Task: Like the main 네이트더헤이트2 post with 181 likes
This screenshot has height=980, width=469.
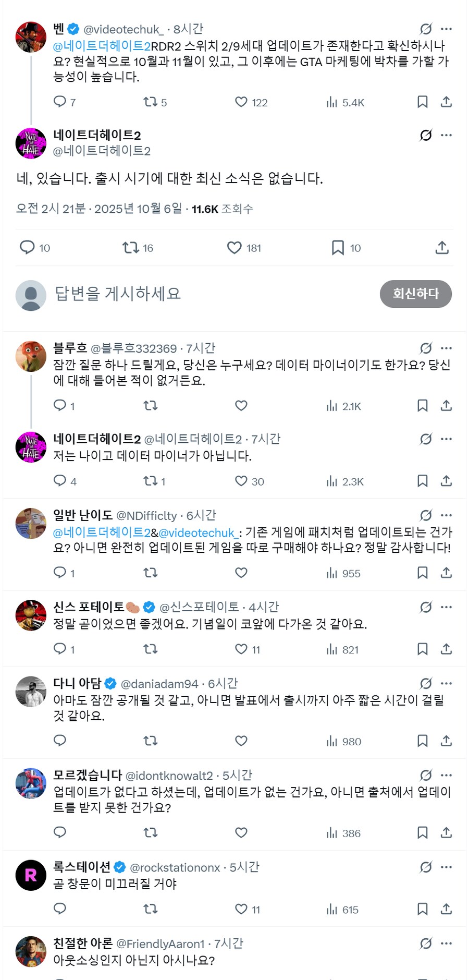Action: click(234, 248)
